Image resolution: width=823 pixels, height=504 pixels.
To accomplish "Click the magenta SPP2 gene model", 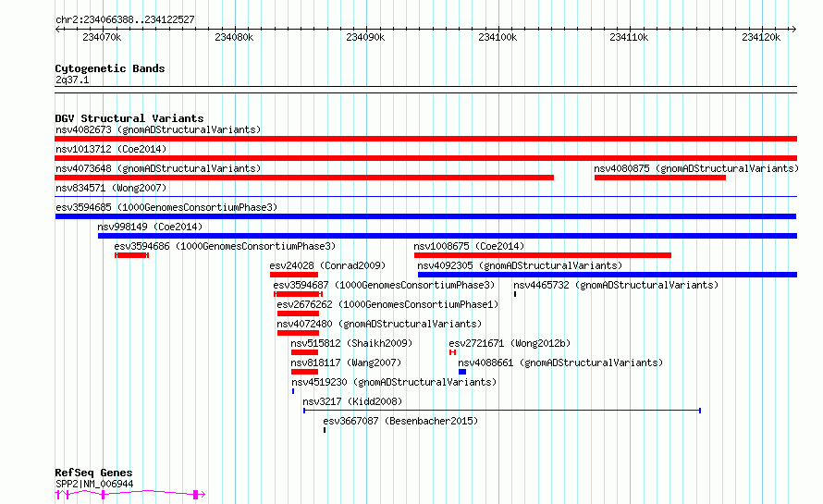I will (130, 494).
